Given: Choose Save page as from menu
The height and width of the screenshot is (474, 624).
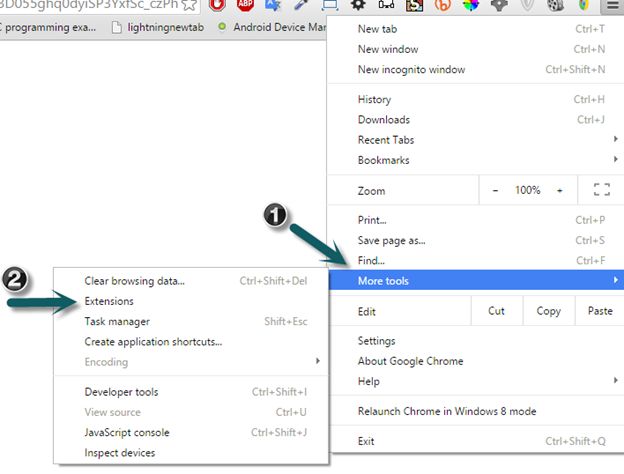Looking at the screenshot, I should click(x=476, y=240).
